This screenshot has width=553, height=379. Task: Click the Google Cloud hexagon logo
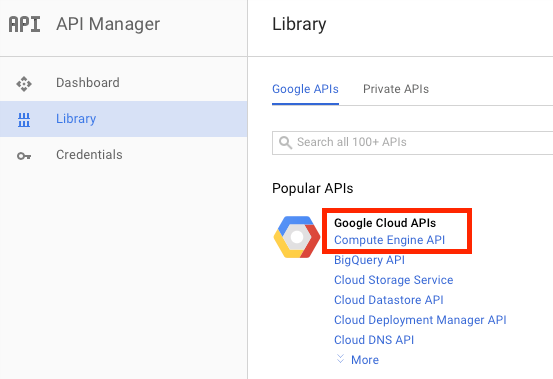pos(297,237)
